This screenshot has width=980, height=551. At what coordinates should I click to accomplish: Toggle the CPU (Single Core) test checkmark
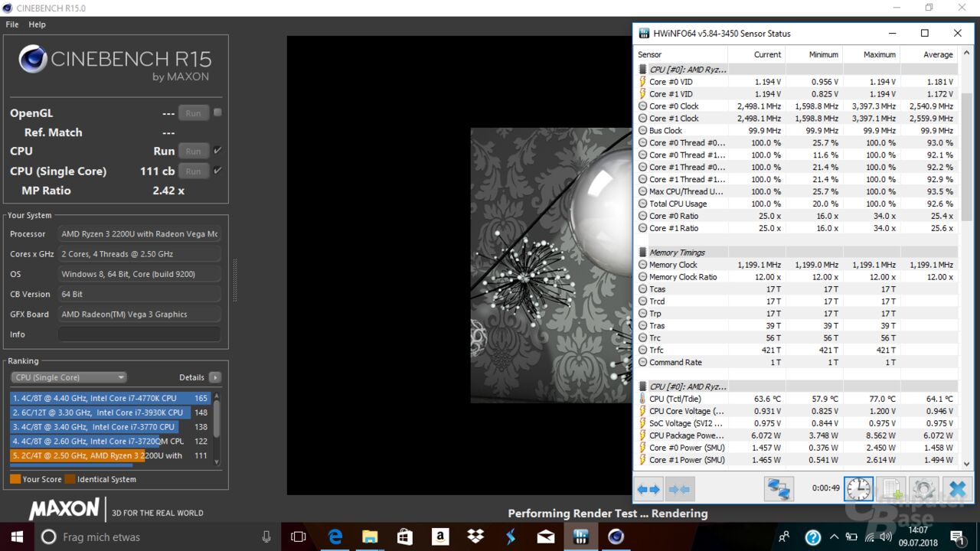click(x=217, y=171)
